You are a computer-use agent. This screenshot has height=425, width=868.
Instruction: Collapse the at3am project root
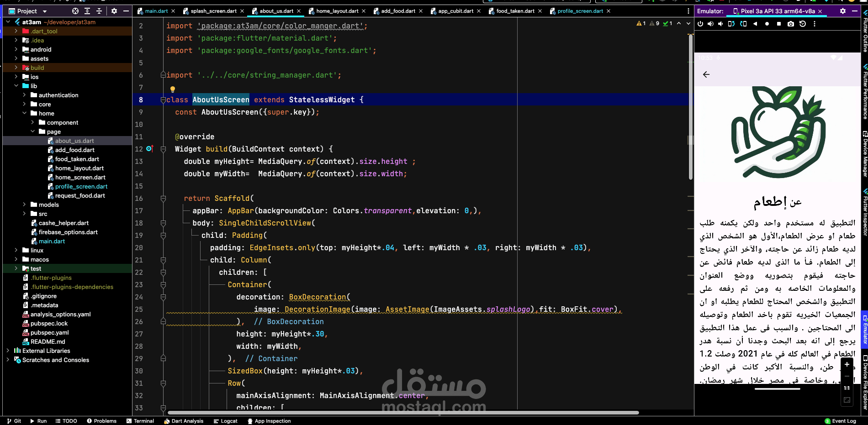pos(8,22)
